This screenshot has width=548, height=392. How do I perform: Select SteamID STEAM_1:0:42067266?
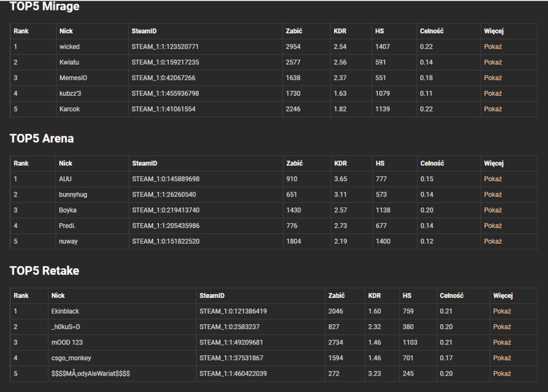(x=163, y=78)
